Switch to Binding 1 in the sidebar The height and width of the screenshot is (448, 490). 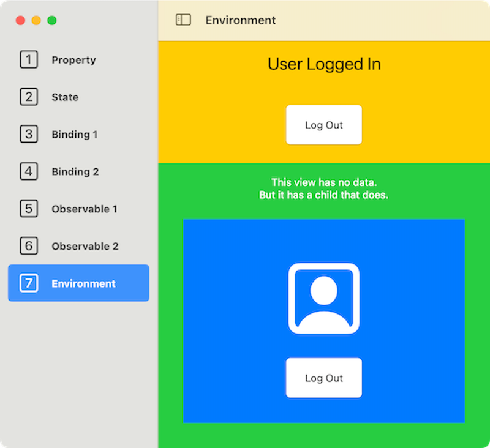coord(74,135)
